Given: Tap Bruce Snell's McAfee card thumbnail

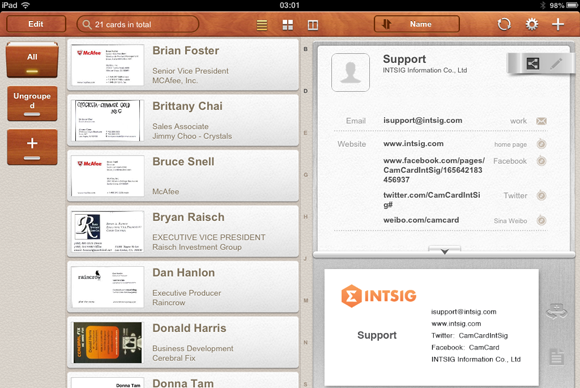Looking at the screenshot, I should pos(108,176).
